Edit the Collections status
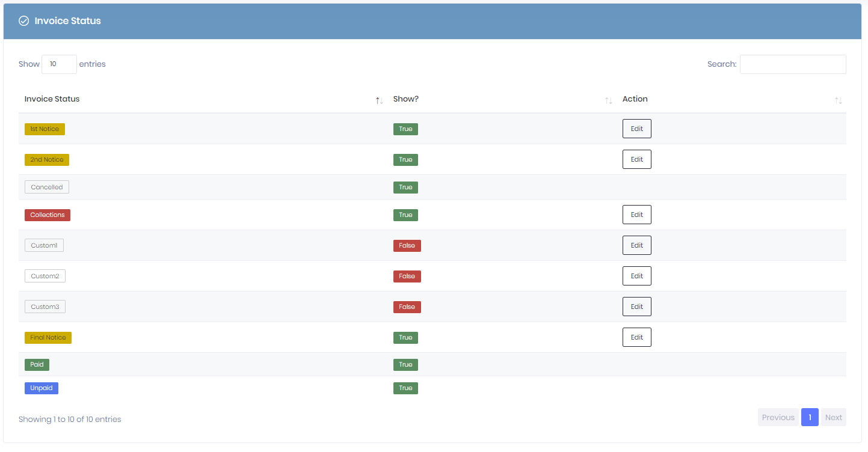Viewport: 868px width, 452px height. point(637,215)
